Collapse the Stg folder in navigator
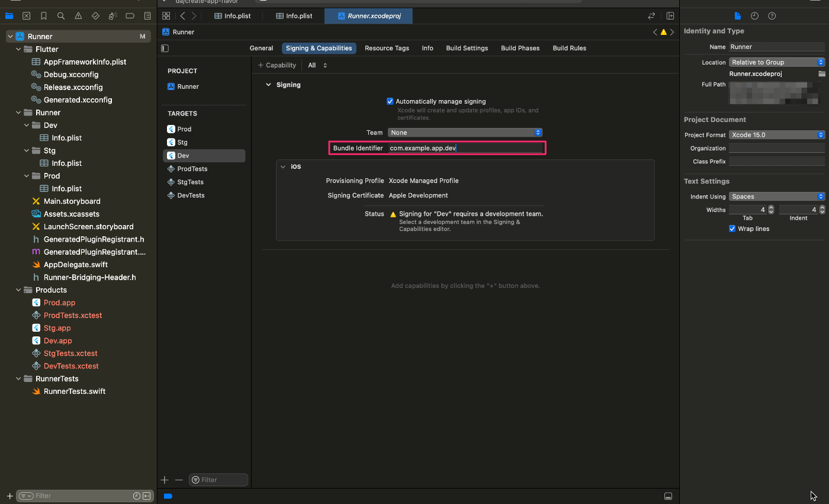The height and width of the screenshot is (504, 829). point(27,150)
